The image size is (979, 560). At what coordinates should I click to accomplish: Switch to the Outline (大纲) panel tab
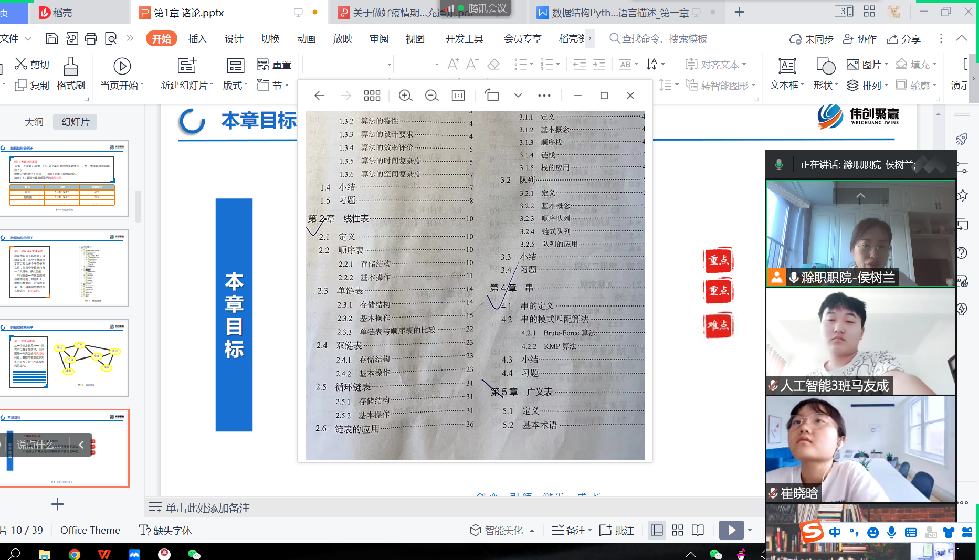point(34,122)
